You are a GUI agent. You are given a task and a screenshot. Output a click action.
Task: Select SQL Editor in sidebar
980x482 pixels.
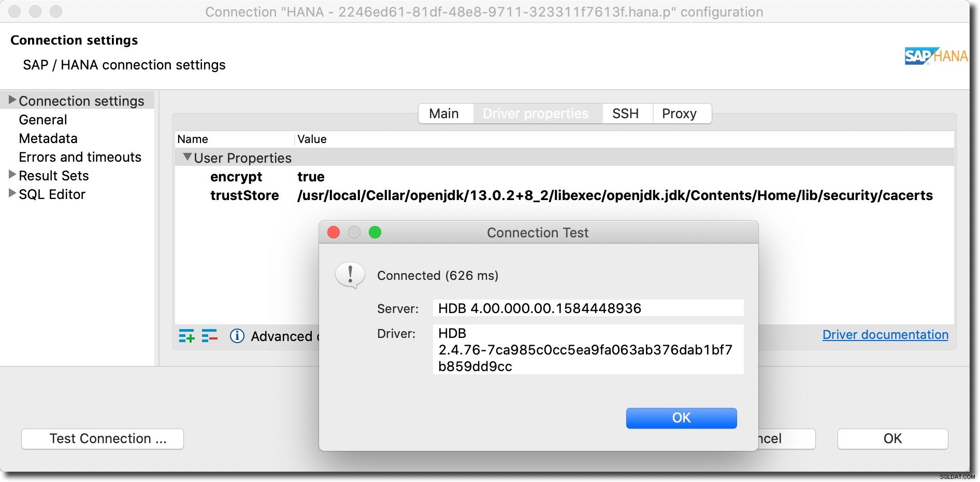(52, 194)
